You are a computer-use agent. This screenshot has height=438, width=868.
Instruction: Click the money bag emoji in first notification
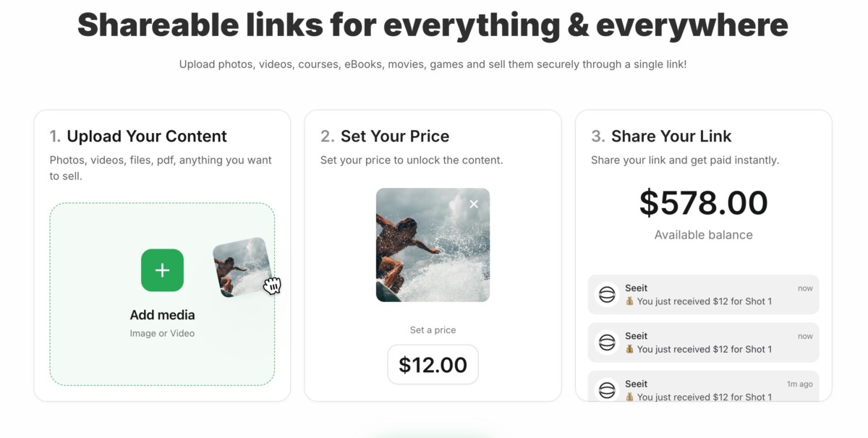tap(630, 301)
